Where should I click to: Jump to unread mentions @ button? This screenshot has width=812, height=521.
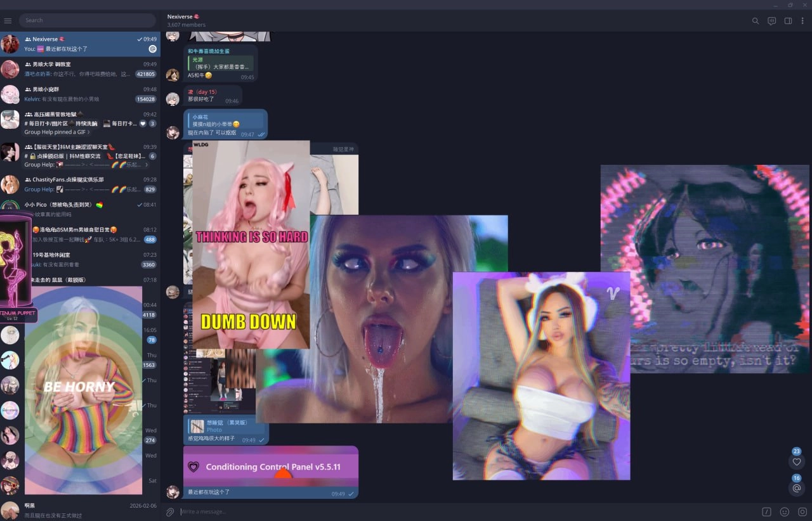click(797, 488)
